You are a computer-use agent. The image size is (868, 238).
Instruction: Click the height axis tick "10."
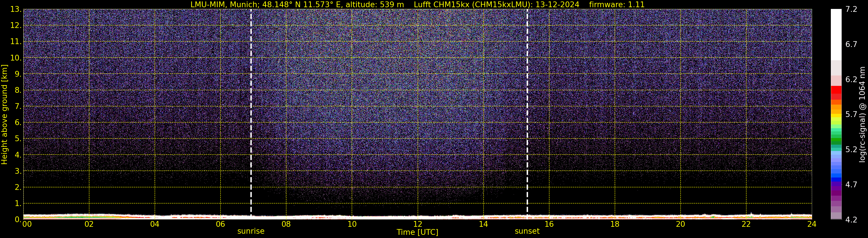(x=16, y=58)
